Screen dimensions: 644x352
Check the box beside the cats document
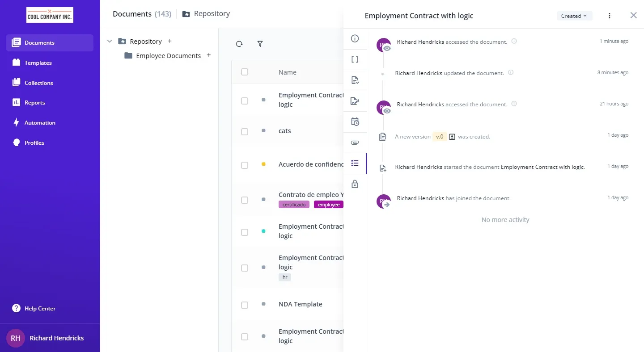click(x=245, y=131)
